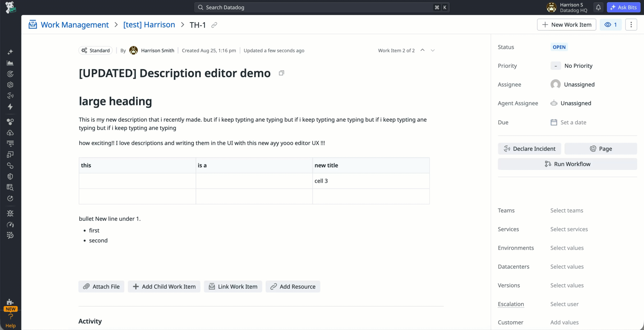Edit the work item title text
644x330 pixels.
coord(175,73)
